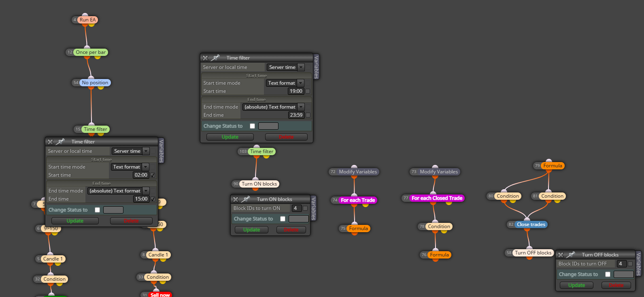Pin the Turn OFF blocks settings panel
644x297 pixels.
point(571,255)
